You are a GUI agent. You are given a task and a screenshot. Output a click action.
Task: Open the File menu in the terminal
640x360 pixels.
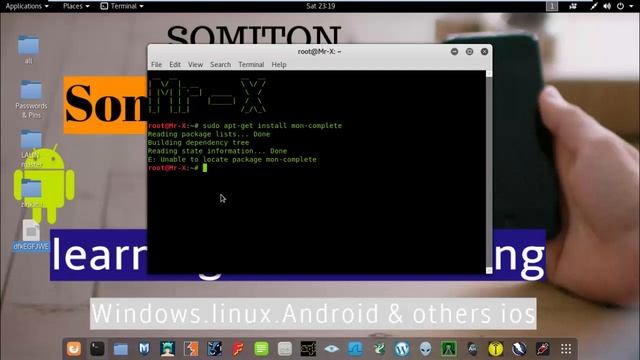(x=156, y=64)
